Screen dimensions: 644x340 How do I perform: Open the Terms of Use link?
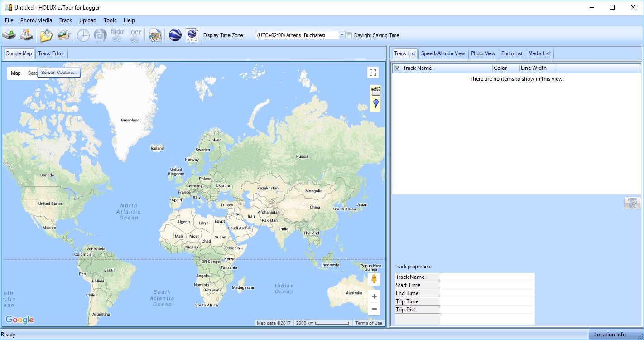pos(369,323)
